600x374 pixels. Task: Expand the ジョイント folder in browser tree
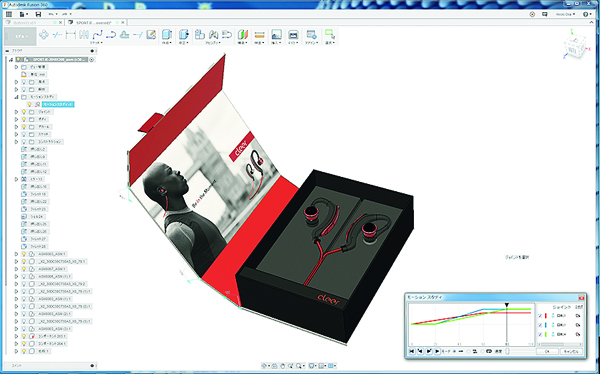click(16, 112)
